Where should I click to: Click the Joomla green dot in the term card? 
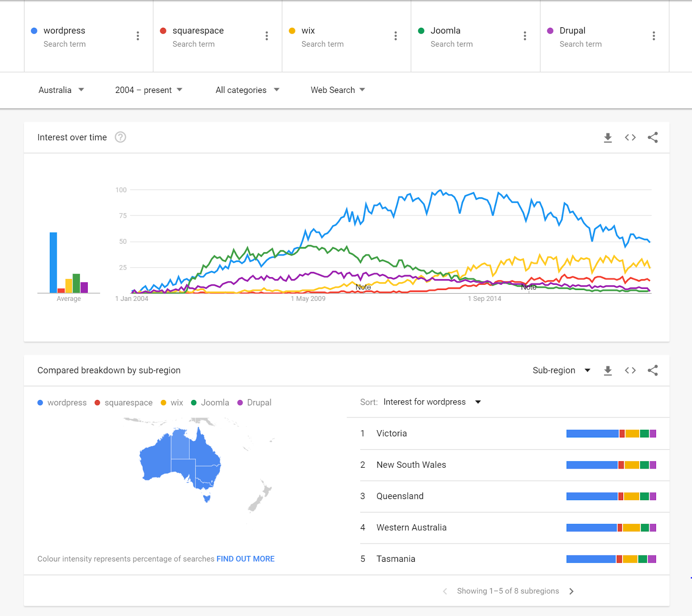coord(421,31)
